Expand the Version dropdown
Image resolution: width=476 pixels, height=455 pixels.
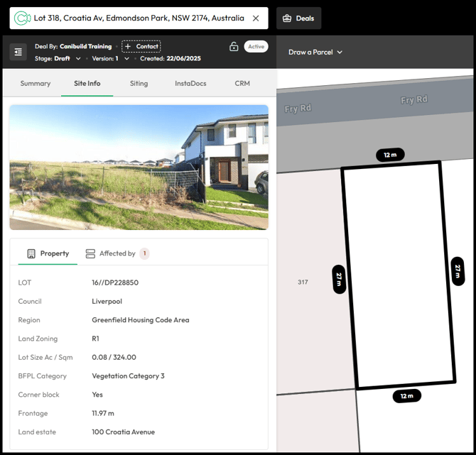(x=126, y=59)
